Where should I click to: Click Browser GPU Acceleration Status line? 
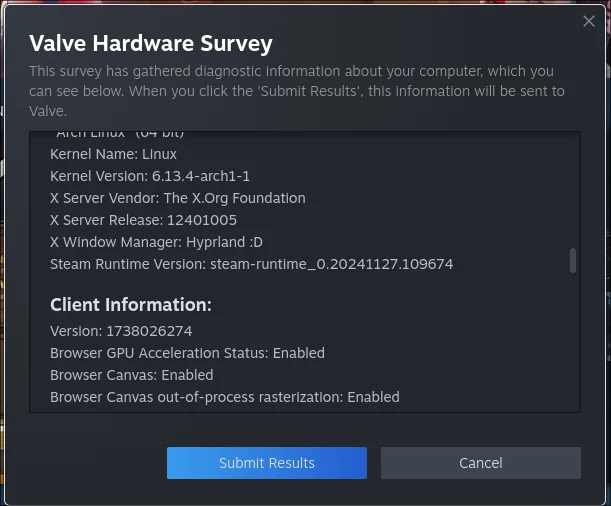187,353
